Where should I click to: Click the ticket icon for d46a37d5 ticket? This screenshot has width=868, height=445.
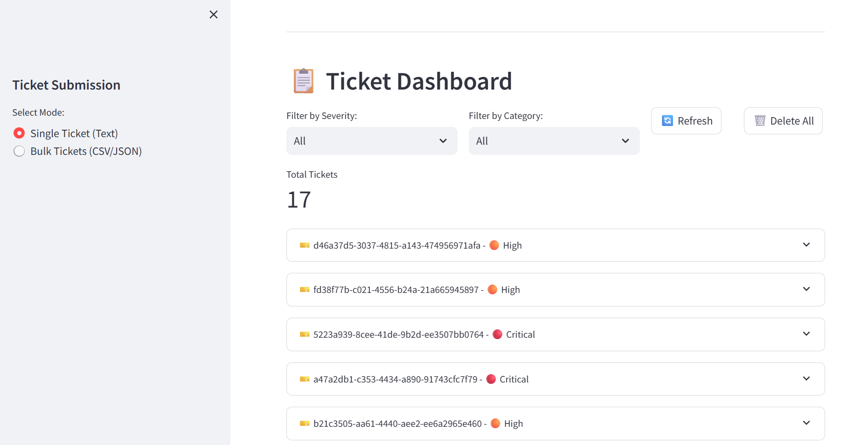[305, 245]
